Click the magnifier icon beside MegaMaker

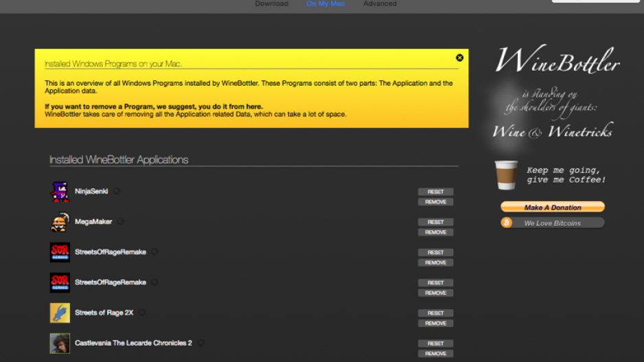click(120, 221)
